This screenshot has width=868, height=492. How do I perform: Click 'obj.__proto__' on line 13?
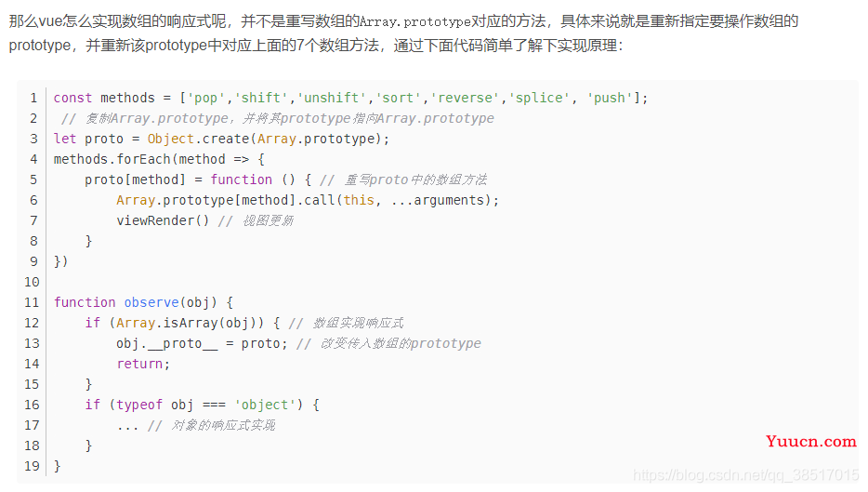[167, 343]
